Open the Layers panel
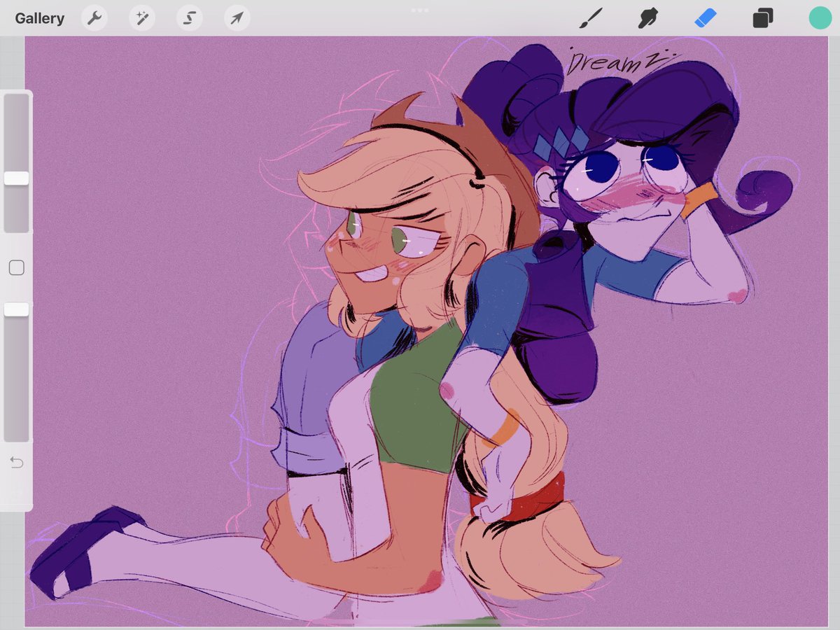This screenshot has height=630, width=840. [763, 18]
